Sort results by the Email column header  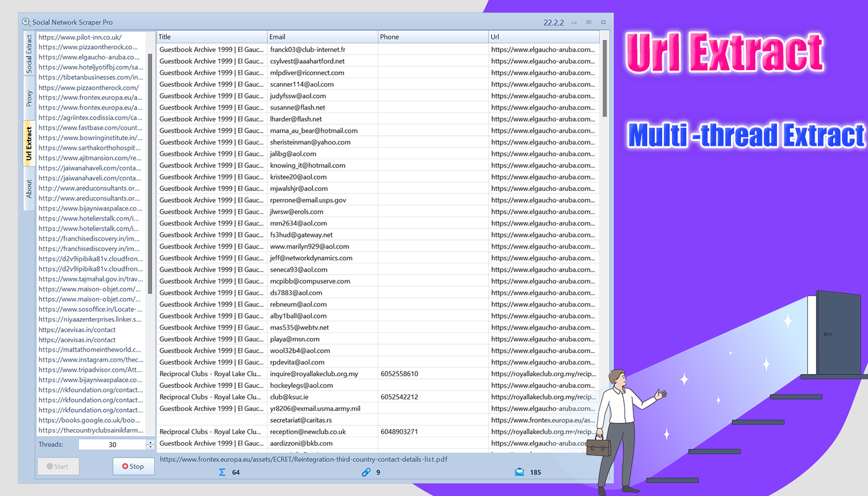(322, 36)
